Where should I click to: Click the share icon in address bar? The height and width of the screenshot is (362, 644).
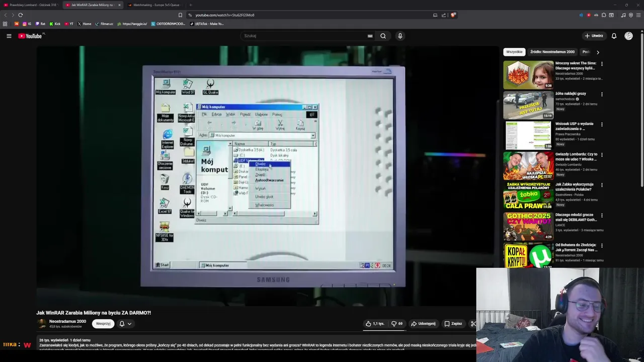point(443,15)
